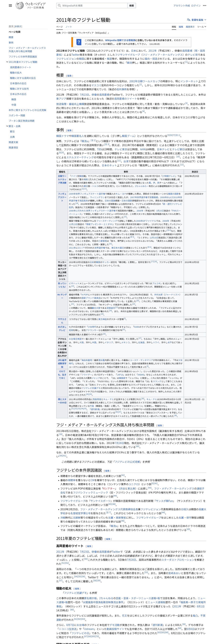The width and height of the screenshot is (215, 644).
Task: Hide the table of contents via 非表示
Action: (18, 27)
